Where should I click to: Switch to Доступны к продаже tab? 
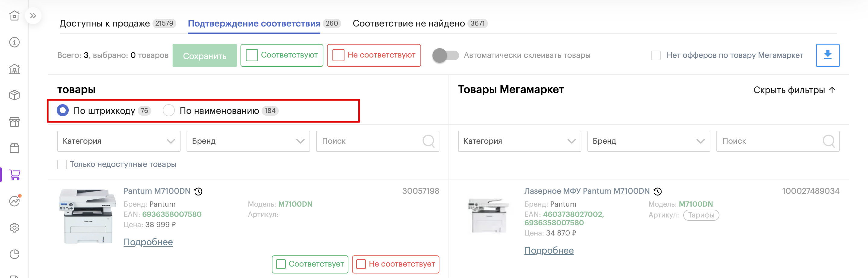click(x=105, y=23)
